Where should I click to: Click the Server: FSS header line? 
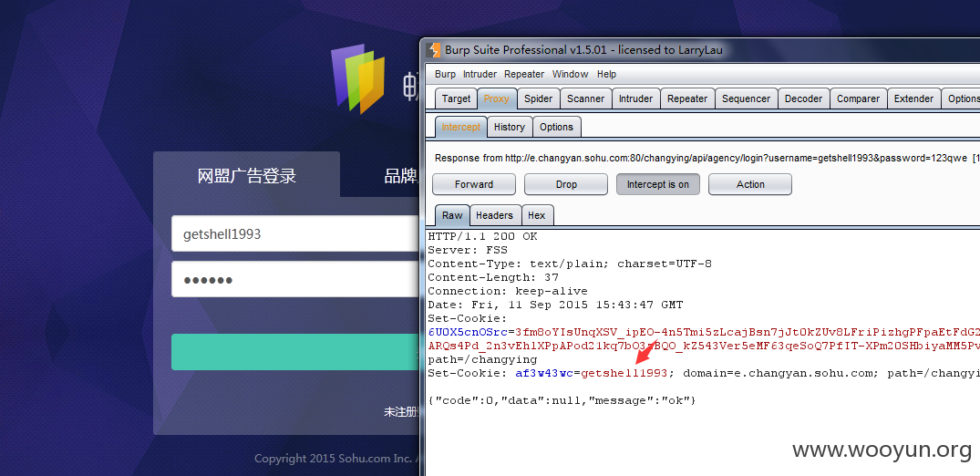[x=468, y=250]
